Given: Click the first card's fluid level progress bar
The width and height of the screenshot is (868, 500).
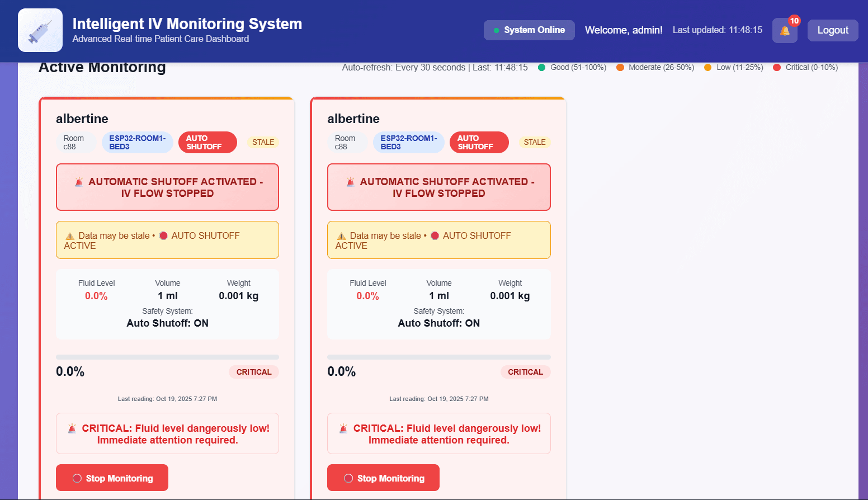Looking at the screenshot, I should click(167, 357).
